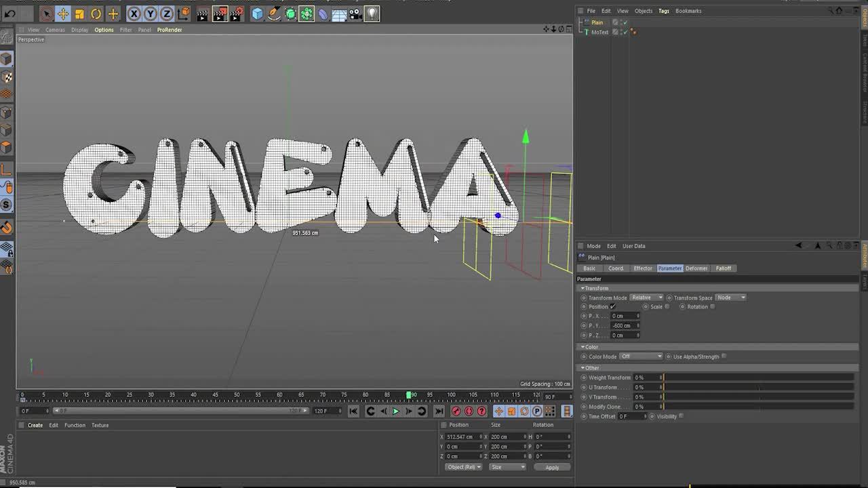Toggle Point Level Animation keyframe button
868x488 pixels.
click(550, 411)
